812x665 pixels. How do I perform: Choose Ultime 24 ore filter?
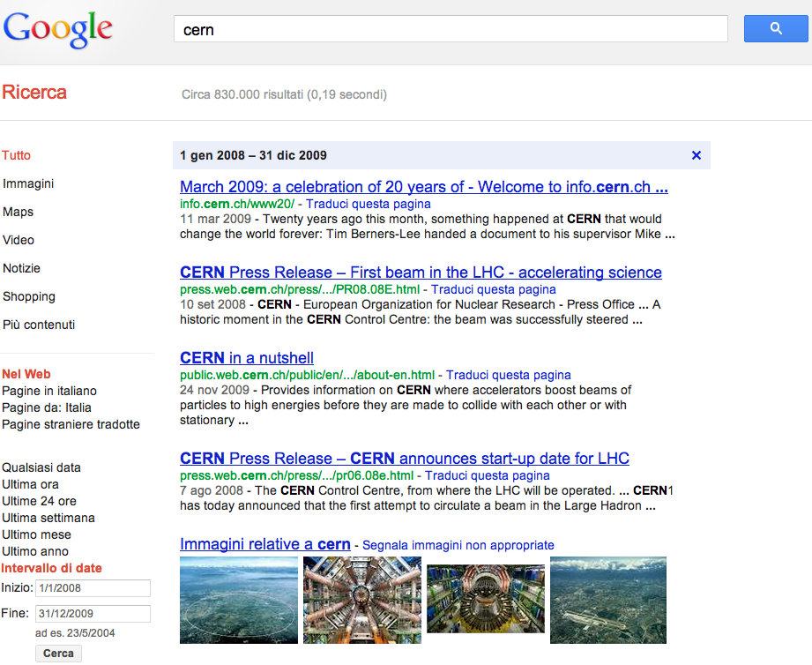[40, 501]
